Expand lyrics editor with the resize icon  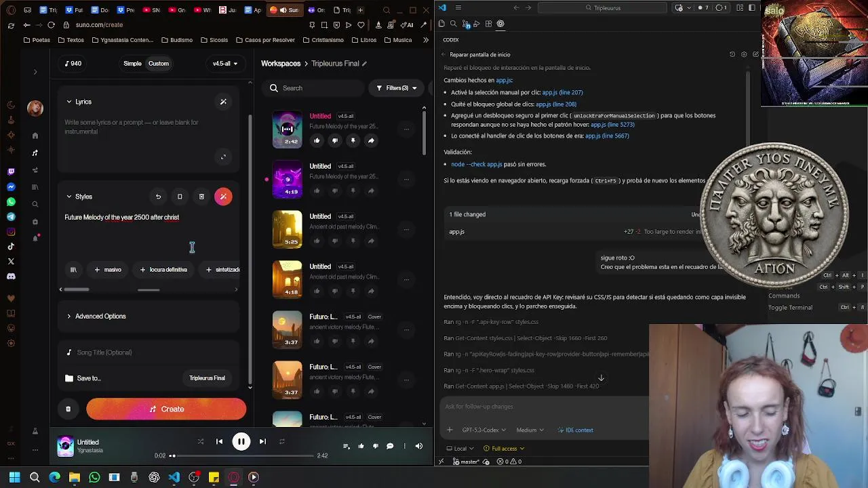point(223,157)
